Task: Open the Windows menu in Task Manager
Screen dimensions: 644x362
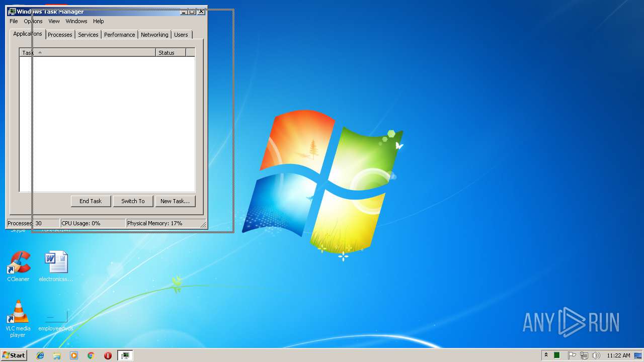Action: point(76,21)
